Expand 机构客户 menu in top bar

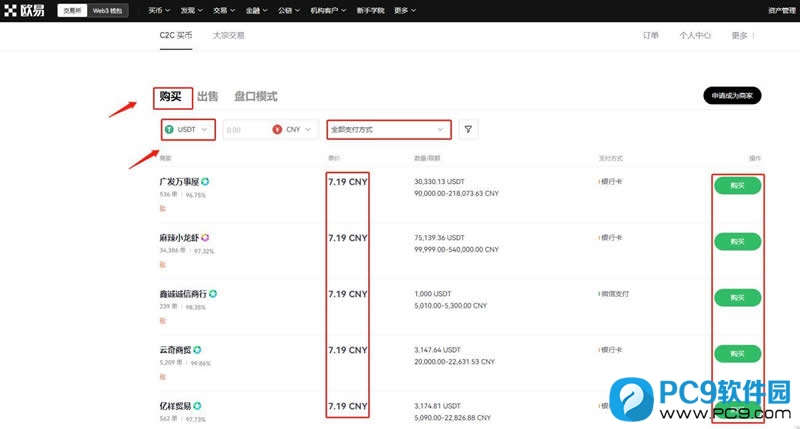coord(328,11)
